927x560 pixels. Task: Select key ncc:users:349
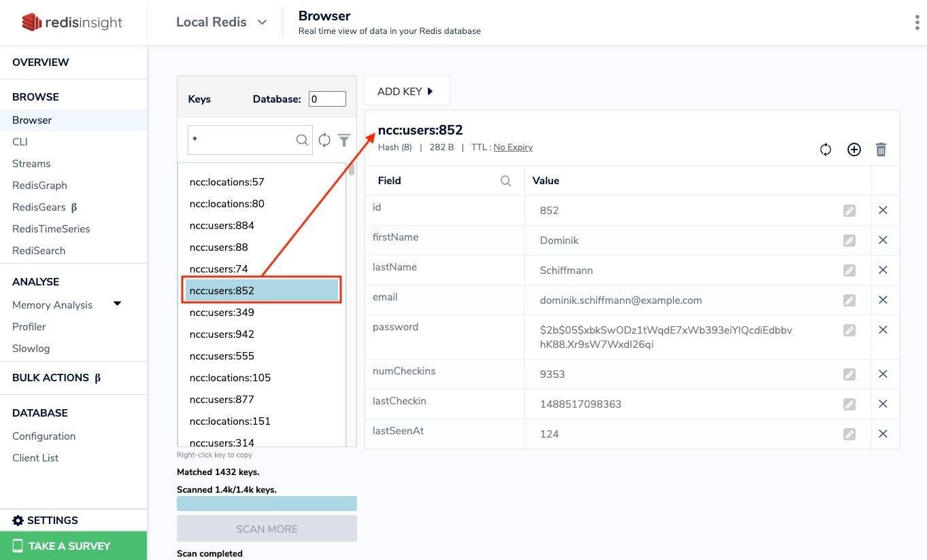click(222, 313)
